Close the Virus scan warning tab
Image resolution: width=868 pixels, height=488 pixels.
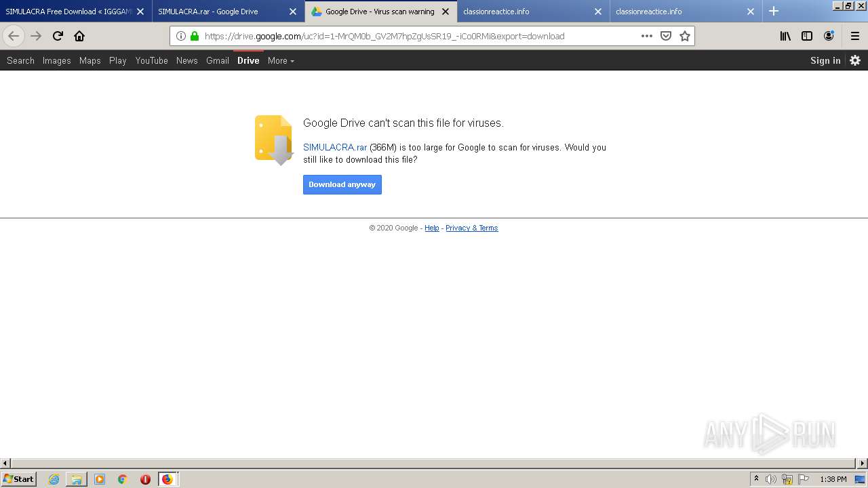pos(446,12)
